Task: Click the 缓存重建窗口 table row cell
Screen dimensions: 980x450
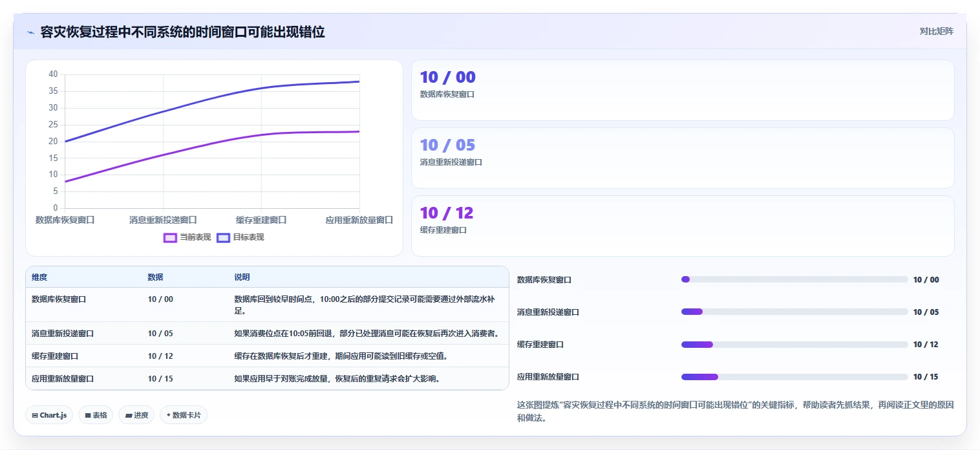Action: point(55,356)
